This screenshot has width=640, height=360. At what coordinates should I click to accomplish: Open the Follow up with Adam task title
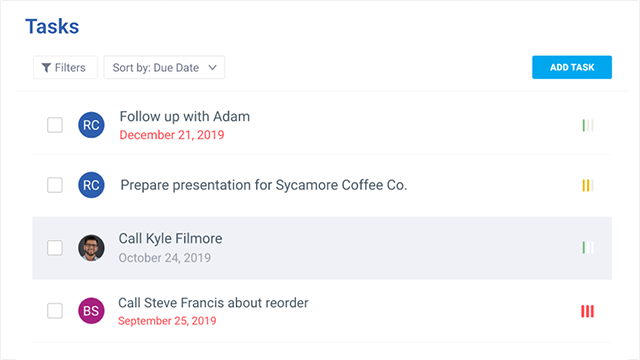184,117
